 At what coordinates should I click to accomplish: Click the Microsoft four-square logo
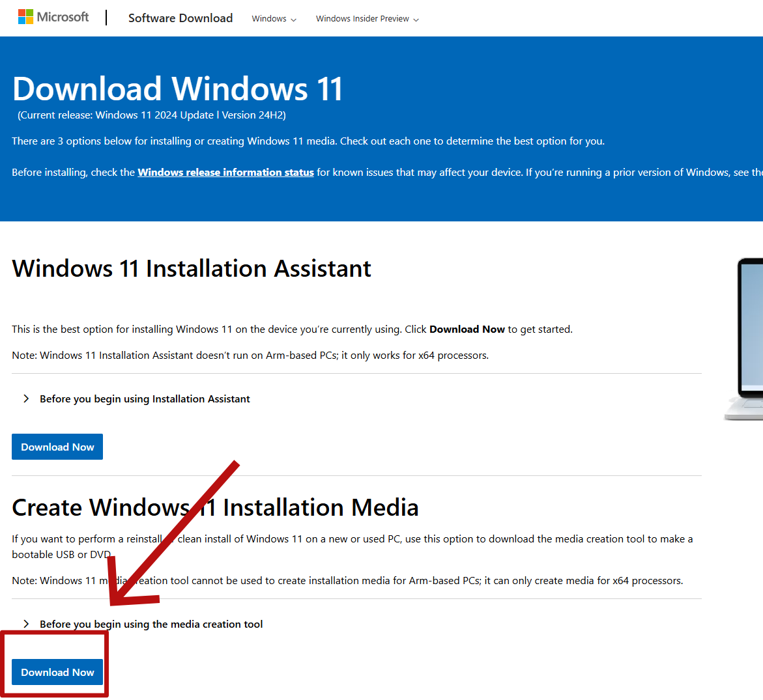(25, 17)
